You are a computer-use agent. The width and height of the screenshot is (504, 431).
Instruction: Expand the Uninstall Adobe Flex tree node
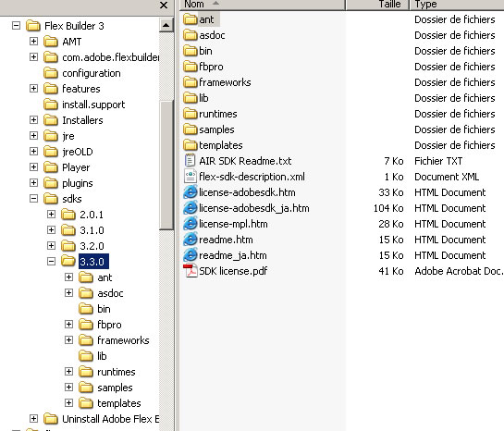point(33,418)
